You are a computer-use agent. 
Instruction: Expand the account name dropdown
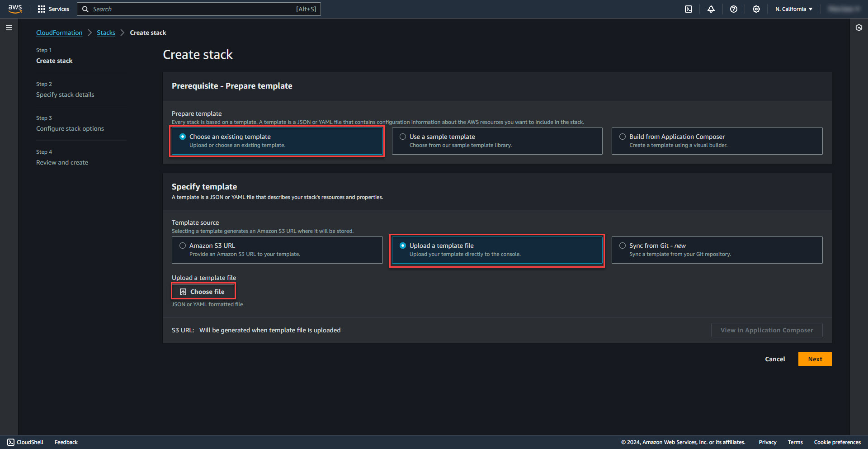[x=843, y=9]
